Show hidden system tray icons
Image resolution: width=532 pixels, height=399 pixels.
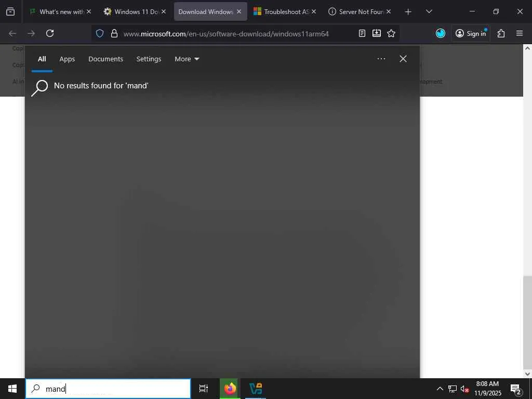[440, 389]
